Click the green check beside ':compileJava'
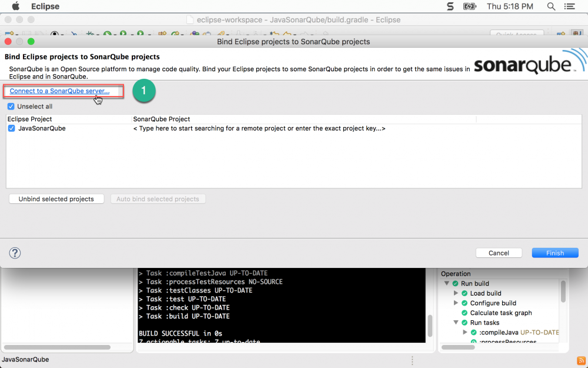588x368 pixels. point(473,332)
